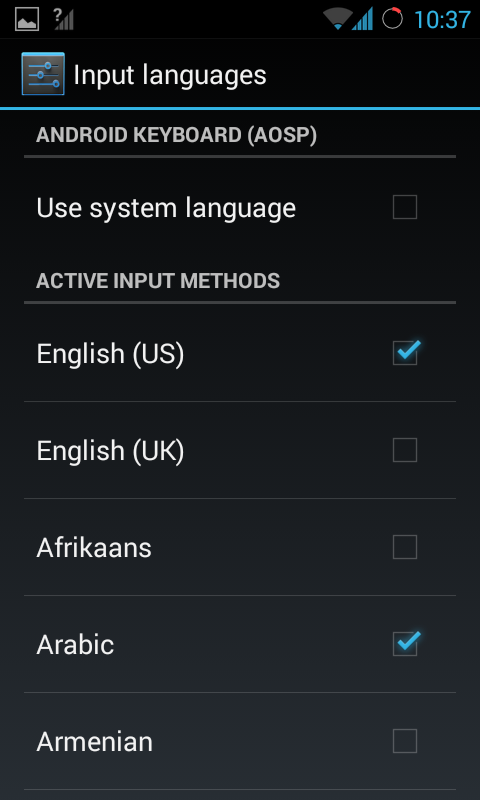Screen dimensions: 480x800
Task: Tap the Armenian language label
Action: click(94, 742)
